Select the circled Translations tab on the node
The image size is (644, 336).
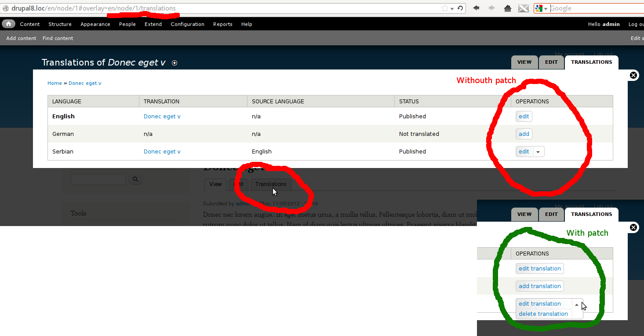tap(270, 184)
